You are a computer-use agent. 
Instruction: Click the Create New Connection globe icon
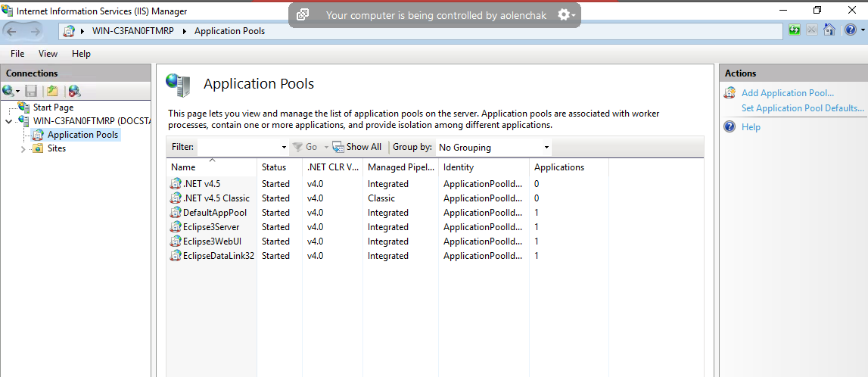(x=8, y=91)
